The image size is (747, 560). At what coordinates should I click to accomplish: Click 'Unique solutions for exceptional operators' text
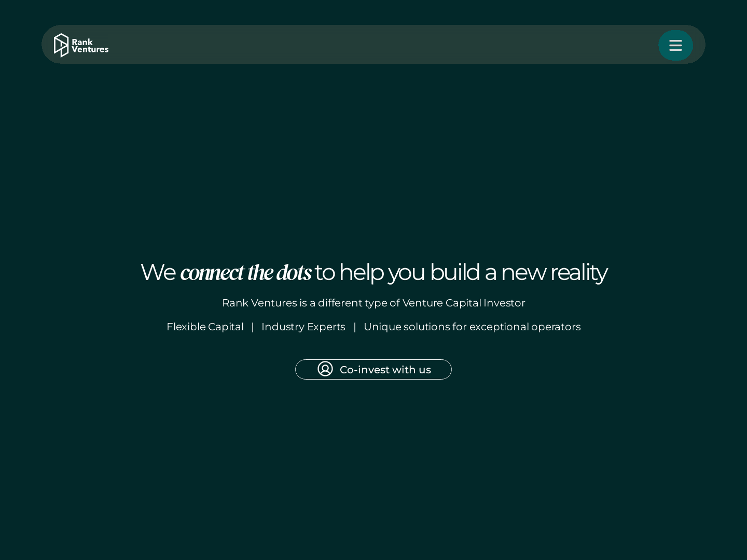pyautogui.click(x=472, y=327)
